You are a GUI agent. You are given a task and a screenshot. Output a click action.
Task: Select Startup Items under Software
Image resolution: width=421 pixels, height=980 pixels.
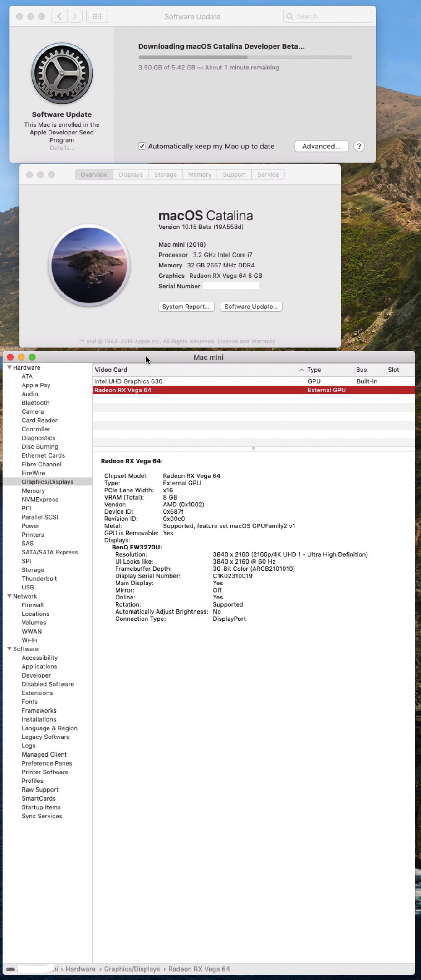pyautogui.click(x=41, y=807)
